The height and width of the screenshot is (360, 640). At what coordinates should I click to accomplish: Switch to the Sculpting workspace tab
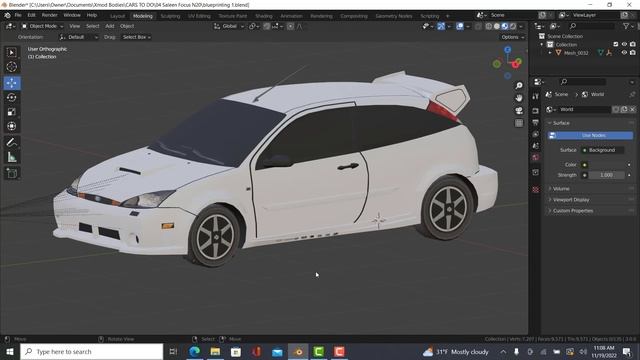pyautogui.click(x=170, y=16)
